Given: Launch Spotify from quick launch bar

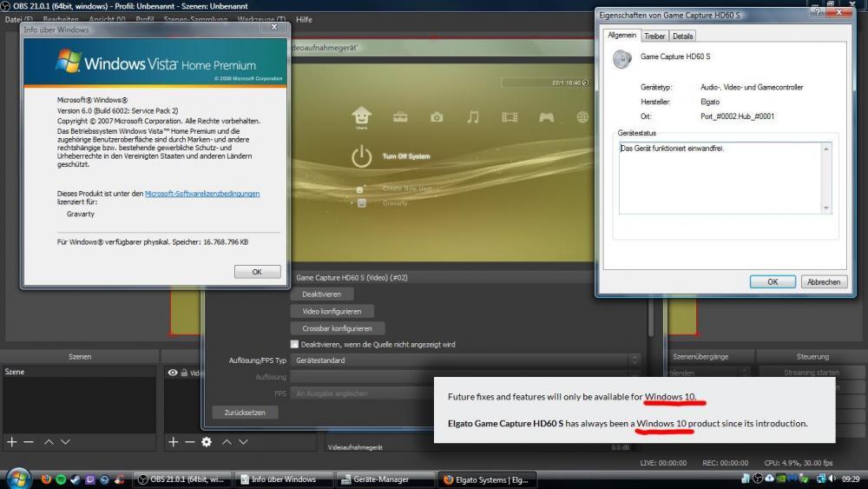Looking at the screenshot, I should click(61, 479).
